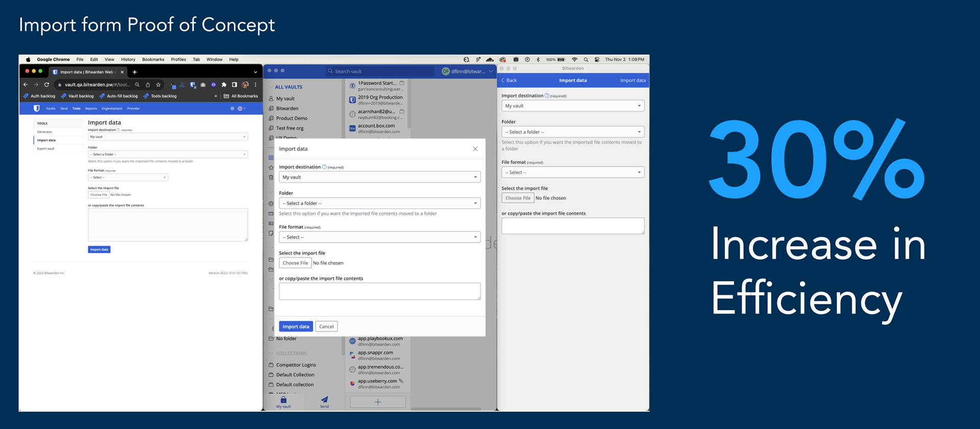
Task: Collapse the ALL VAULTS section
Action: (x=271, y=87)
